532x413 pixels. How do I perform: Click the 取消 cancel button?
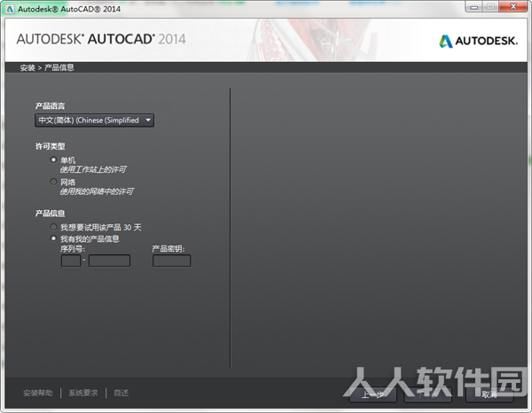pos(489,394)
